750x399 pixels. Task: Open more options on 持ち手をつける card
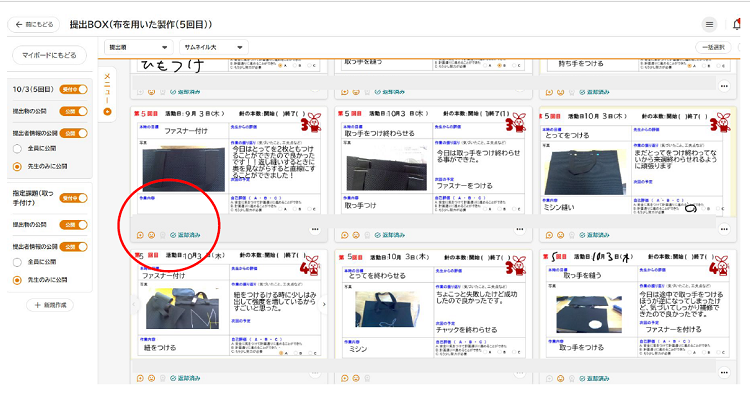[x=724, y=86]
